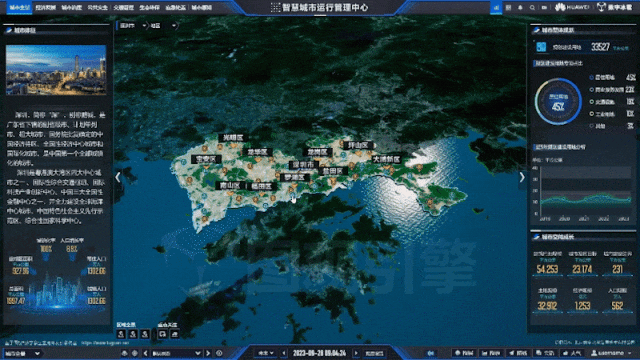Toggle the first legend item showing 45%
The image size is (640, 360).
612,77
